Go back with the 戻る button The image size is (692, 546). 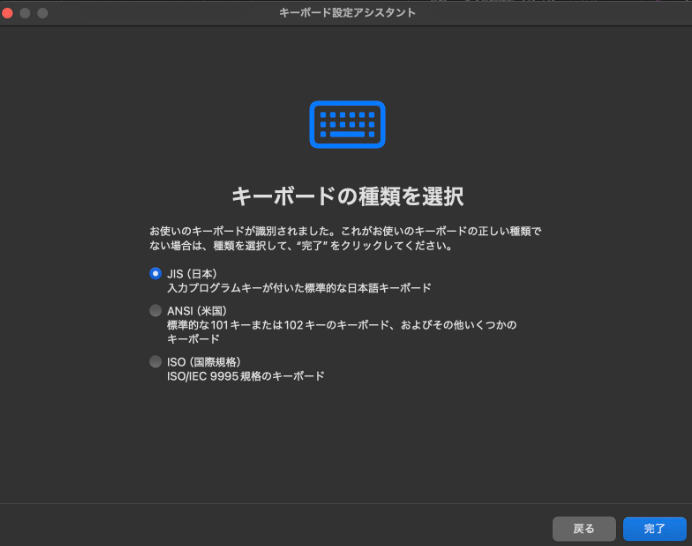point(583,528)
